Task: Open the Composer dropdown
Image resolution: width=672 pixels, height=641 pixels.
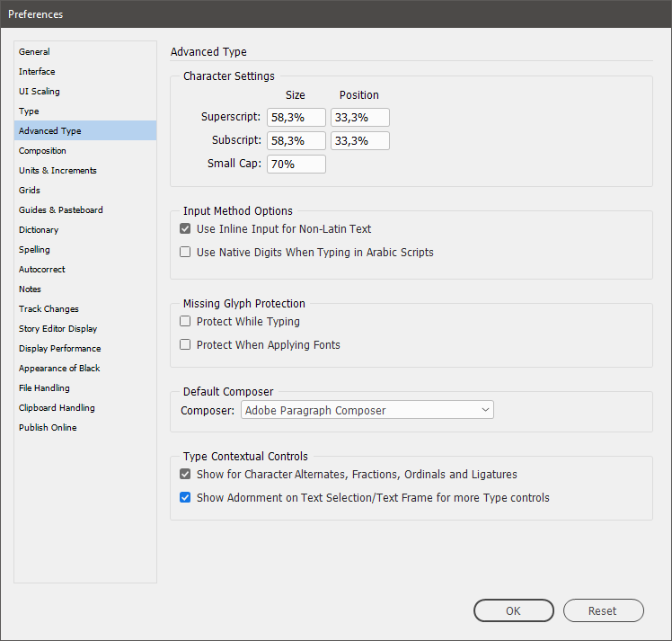Action: 367,411
